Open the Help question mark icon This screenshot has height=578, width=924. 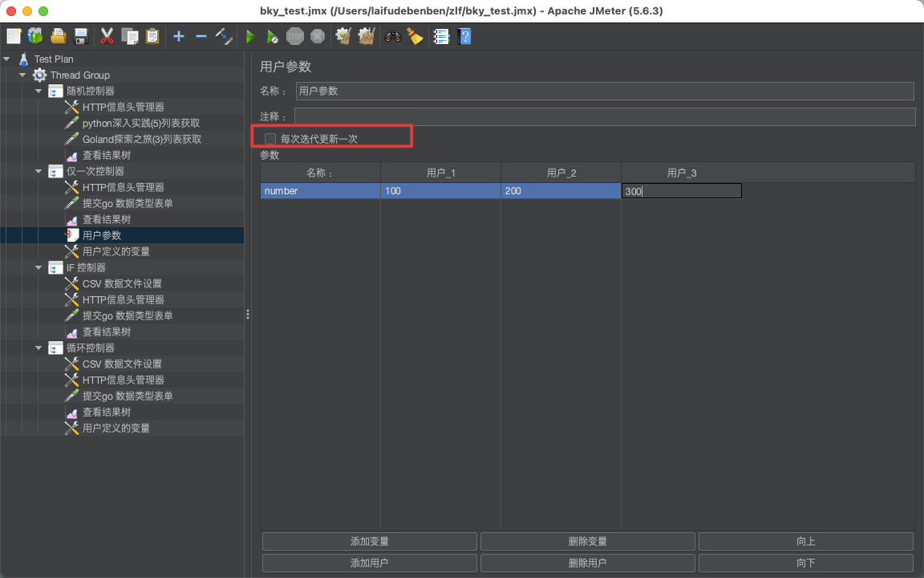click(x=464, y=37)
